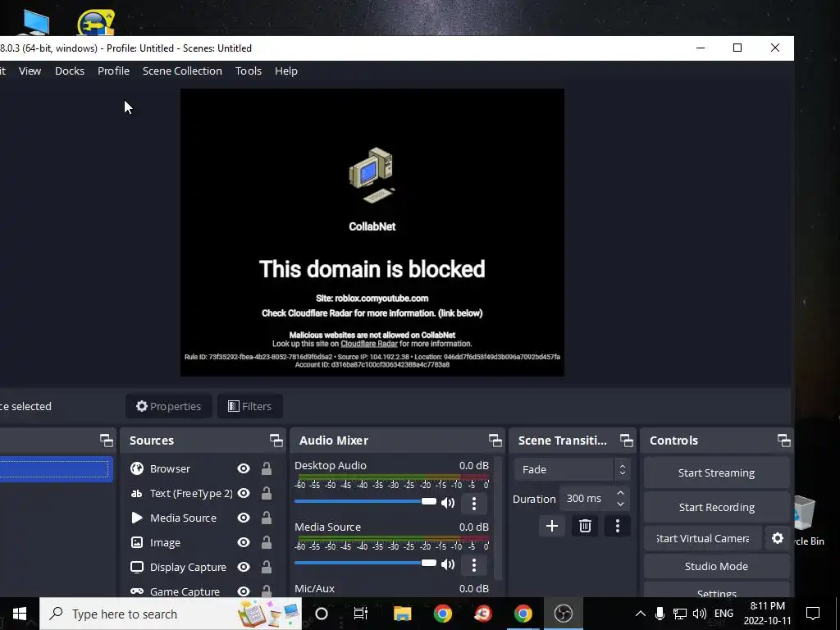This screenshot has height=630, width=840.
Task: Lock the Text (FreeType 2) source
Action: click(x=267, y=493)
